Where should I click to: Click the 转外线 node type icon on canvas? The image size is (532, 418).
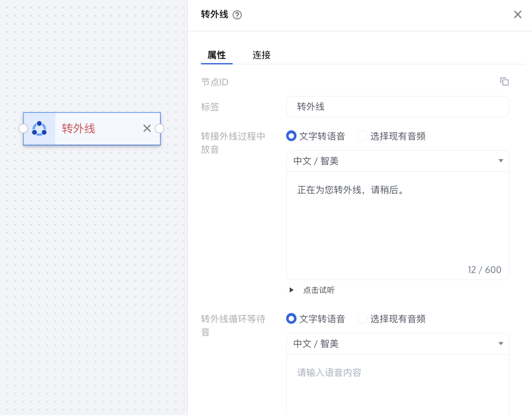pos(39,129)
